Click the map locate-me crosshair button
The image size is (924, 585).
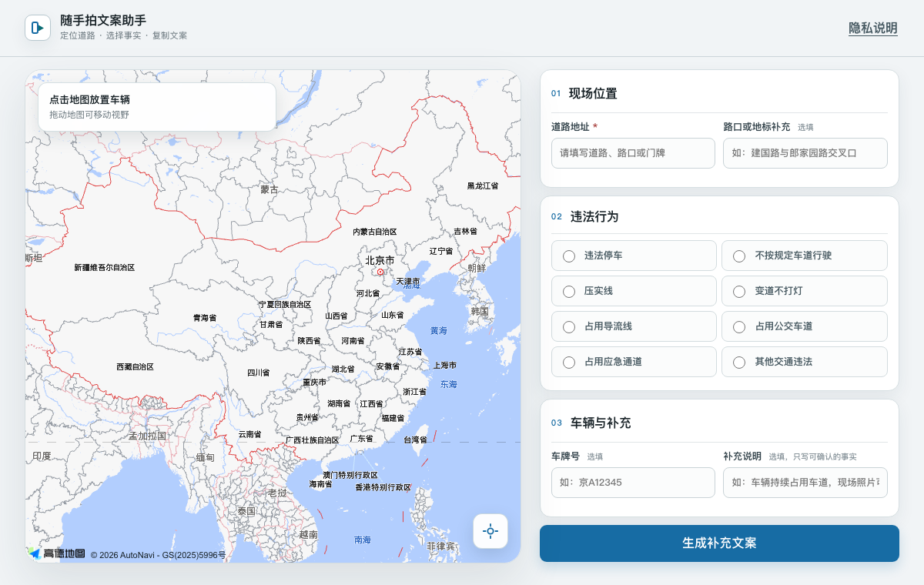[490, 531]
